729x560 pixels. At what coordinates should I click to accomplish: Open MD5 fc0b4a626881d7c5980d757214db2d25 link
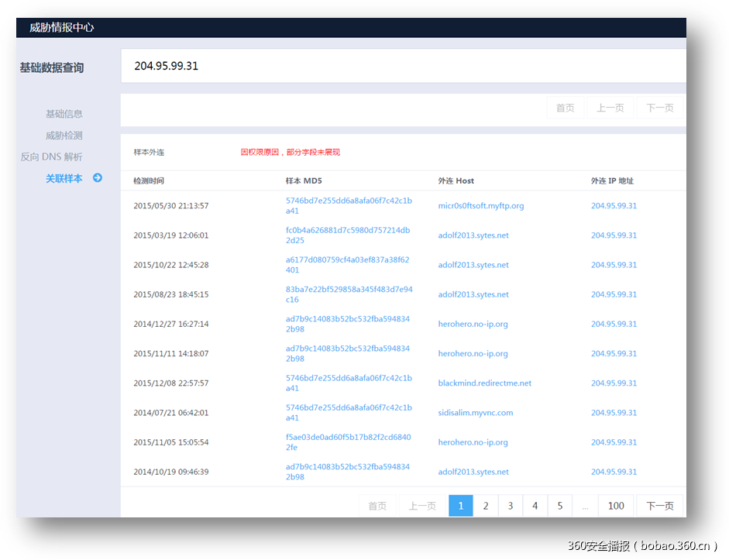tap(348, 235)
